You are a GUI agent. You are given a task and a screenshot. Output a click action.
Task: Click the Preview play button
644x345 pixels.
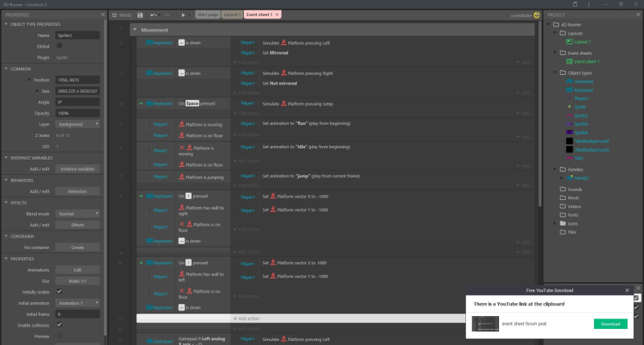tap(184, 15)
